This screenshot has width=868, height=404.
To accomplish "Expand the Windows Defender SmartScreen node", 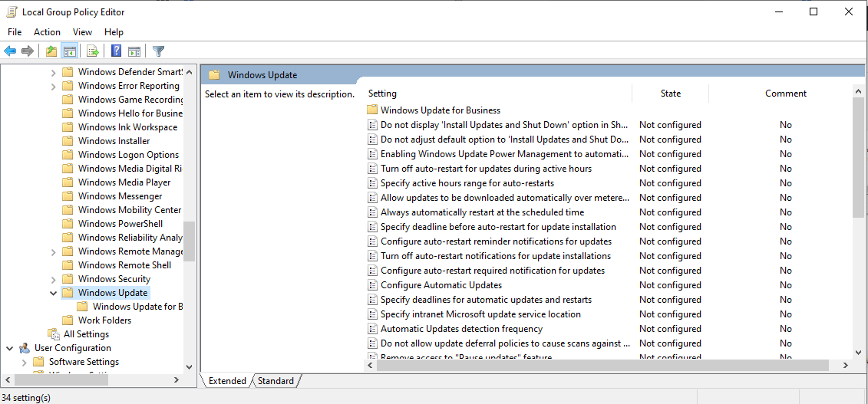I will 53,72.
